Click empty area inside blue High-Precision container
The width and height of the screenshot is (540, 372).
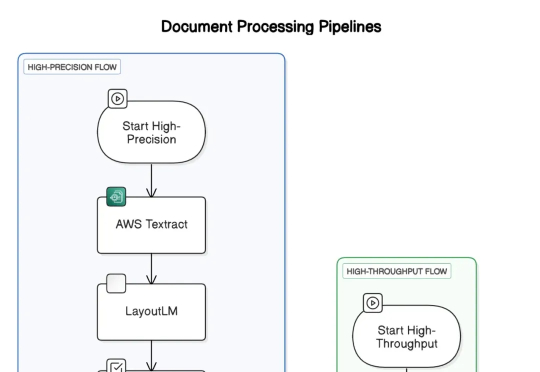coord(245,172)
